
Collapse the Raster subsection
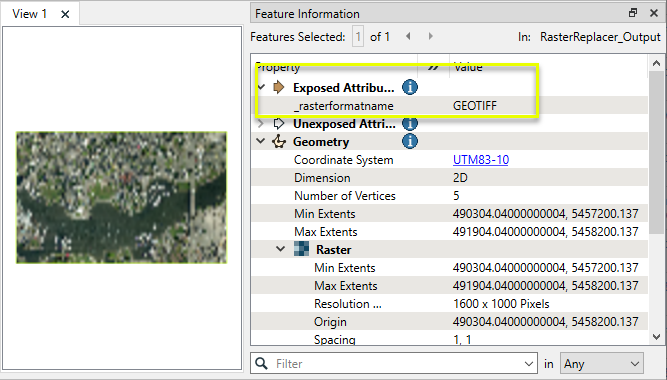(x=280, y=249)
